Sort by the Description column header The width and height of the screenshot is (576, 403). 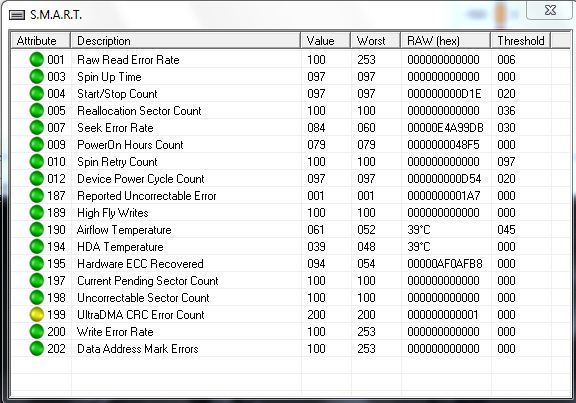coord(185,40)
